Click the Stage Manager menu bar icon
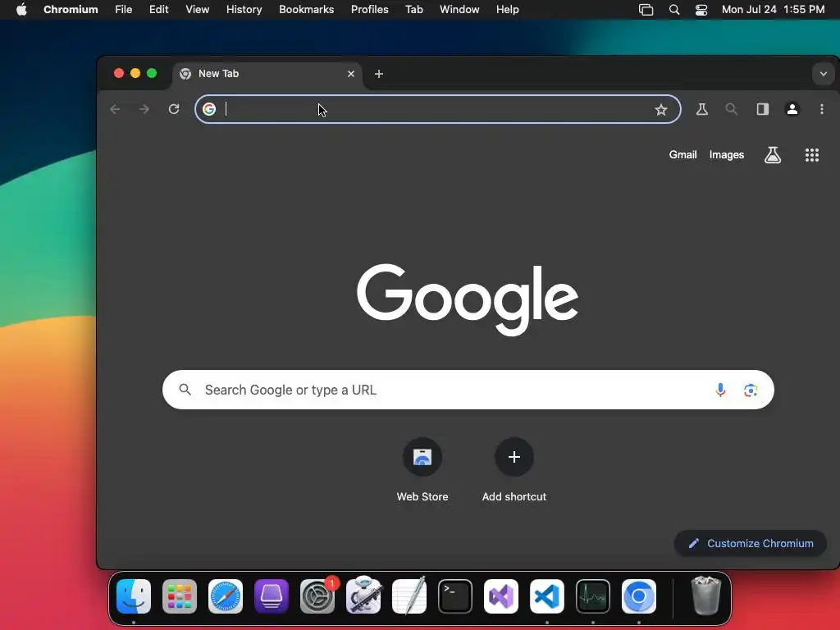Viewport: 840px width, 630px height. coord(646,10)
